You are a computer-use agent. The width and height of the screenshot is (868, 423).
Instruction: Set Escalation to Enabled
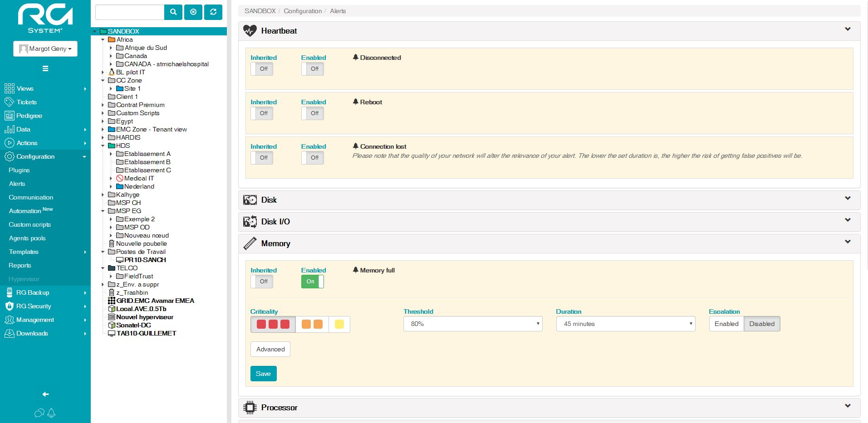[x=726, y=324]
